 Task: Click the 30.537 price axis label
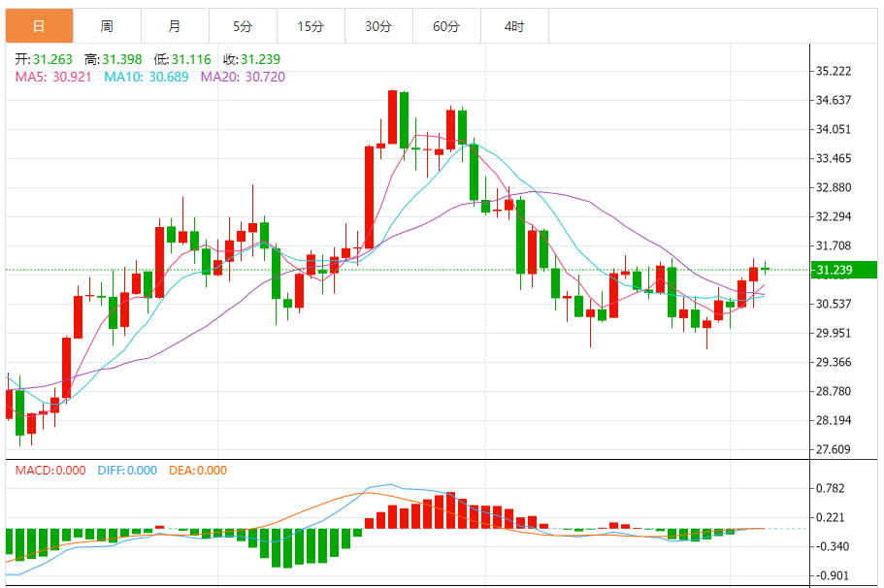coord(834,304)
